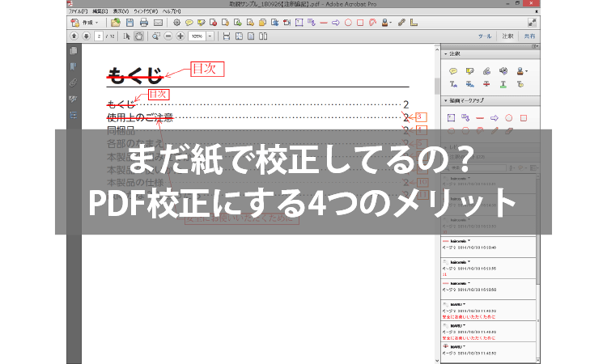Open the ツール pane
Viewport: 607px width, 364px height.
(x=484, y=36)
